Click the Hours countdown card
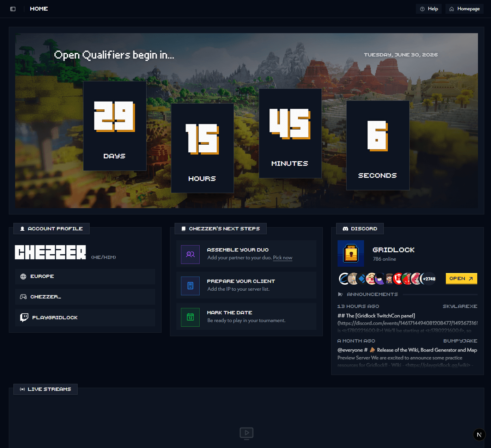The height and width of the screenshot is (448, 491). tap(202, 148)
